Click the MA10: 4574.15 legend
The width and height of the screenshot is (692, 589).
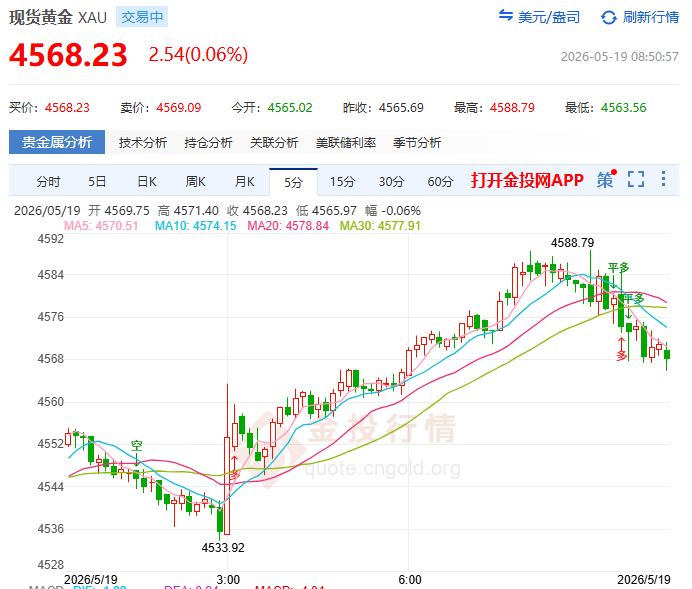point(196,226)
